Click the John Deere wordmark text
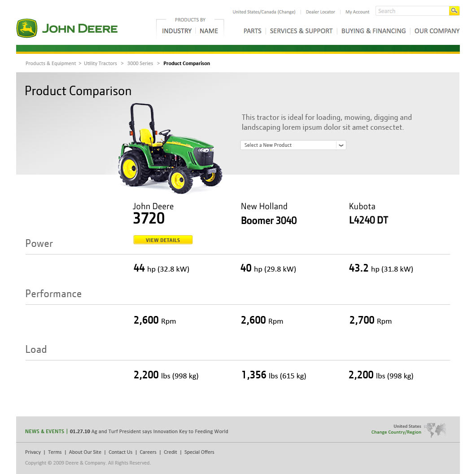The height and width of the screenshot is (474, 476). point(80,29)
